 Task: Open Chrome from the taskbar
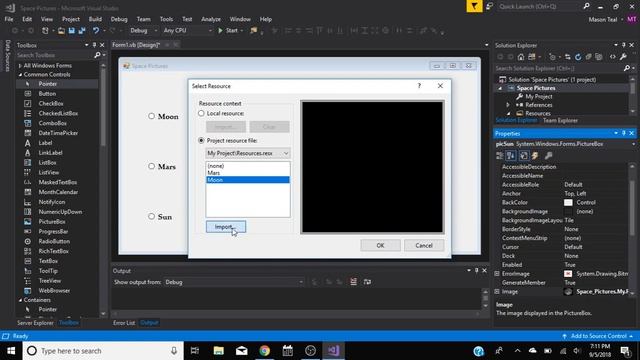click(264, 351)
